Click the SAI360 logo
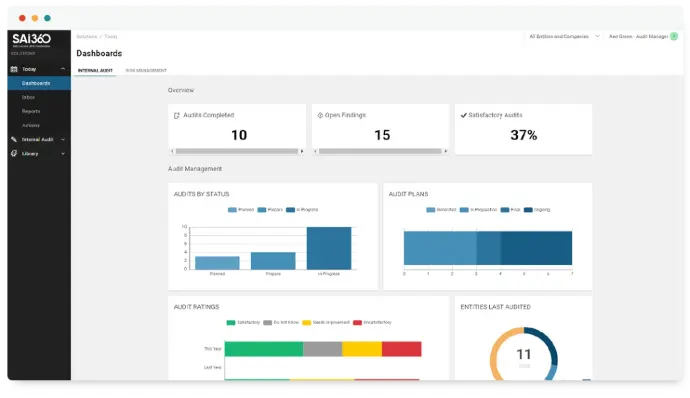Image resolution: width=690 pixels, height=398 pixels. pyautogui.click(x=31, y=39)
